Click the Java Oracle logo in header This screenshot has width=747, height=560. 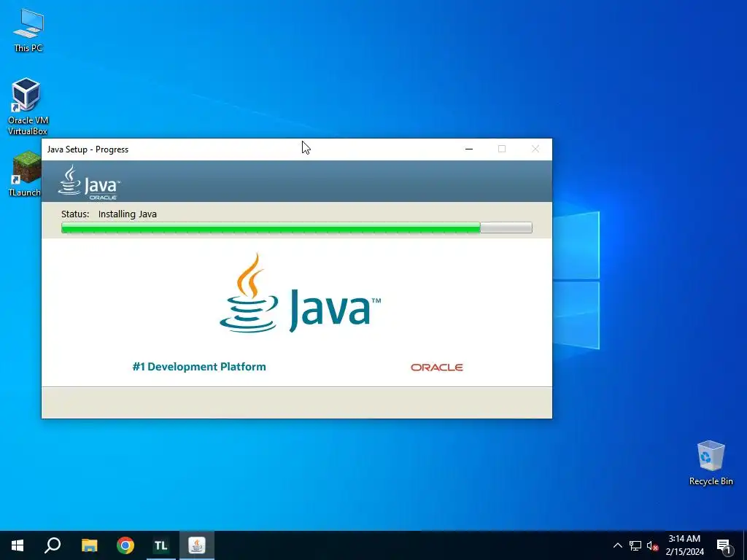tap(89, 182)
